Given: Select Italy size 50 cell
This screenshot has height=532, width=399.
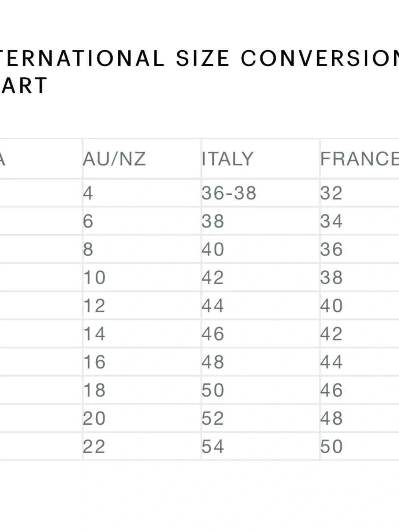Looking at the screenshot, I should pos(260,390).
